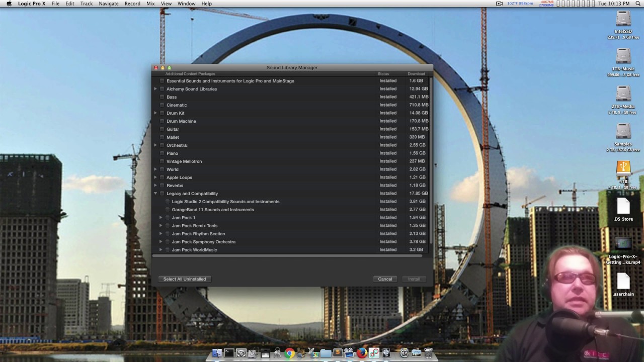644x362 pixels.
Task: Select the Logic-Pro-X-Getting mp4 file
Action: pos(623,244)
